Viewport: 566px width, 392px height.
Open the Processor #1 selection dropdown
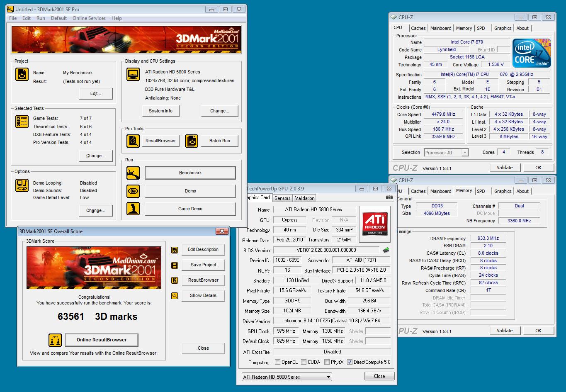(x=446, y=153)
